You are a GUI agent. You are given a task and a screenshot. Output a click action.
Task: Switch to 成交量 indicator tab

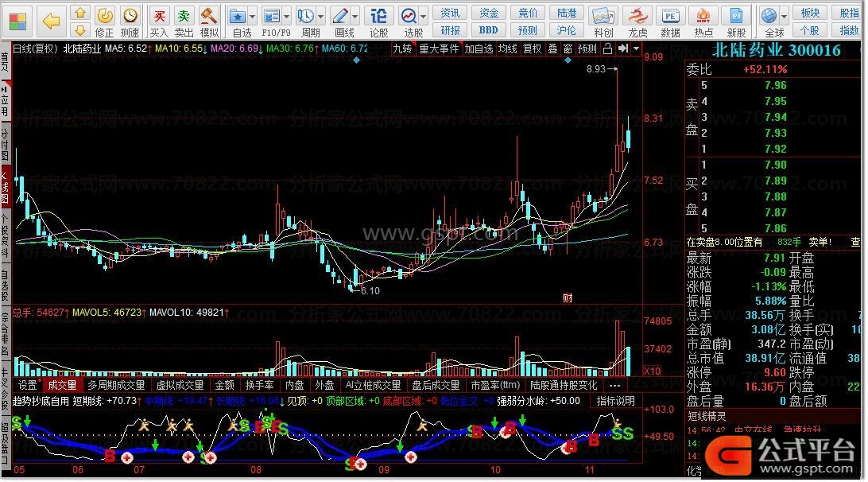pos(62,385)
